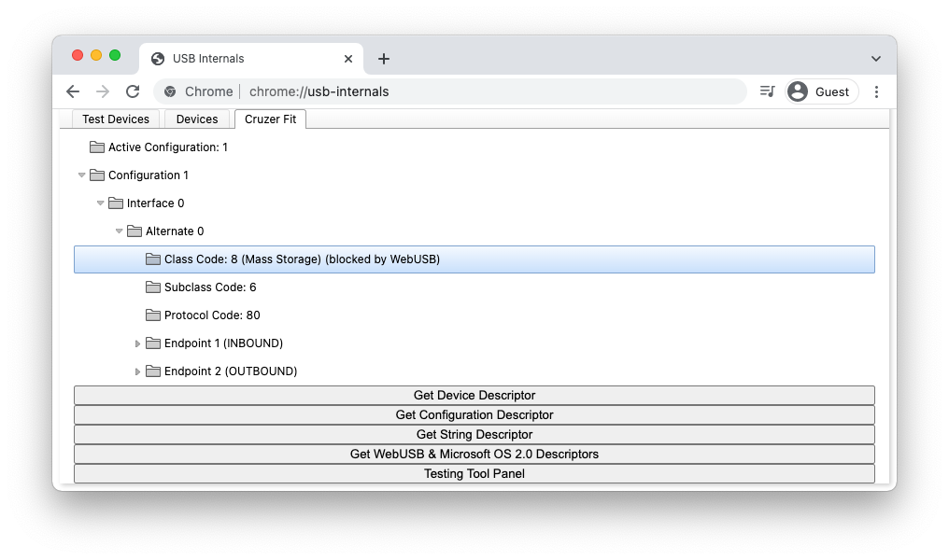Click the globe favicon on USB Internals tab
Screen dimensions: 949x560
click(158, 59)
